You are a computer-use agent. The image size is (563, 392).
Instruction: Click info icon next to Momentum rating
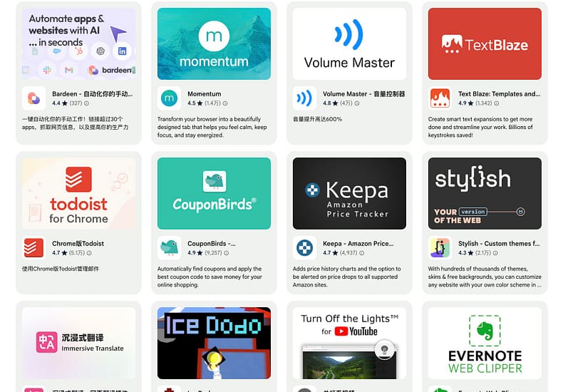(225, 103)
